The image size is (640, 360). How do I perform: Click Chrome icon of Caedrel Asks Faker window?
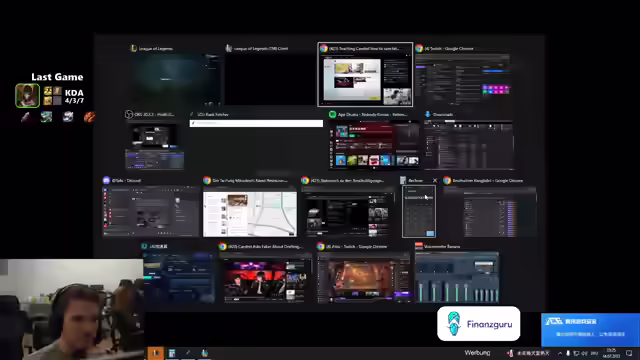point(222,246)
